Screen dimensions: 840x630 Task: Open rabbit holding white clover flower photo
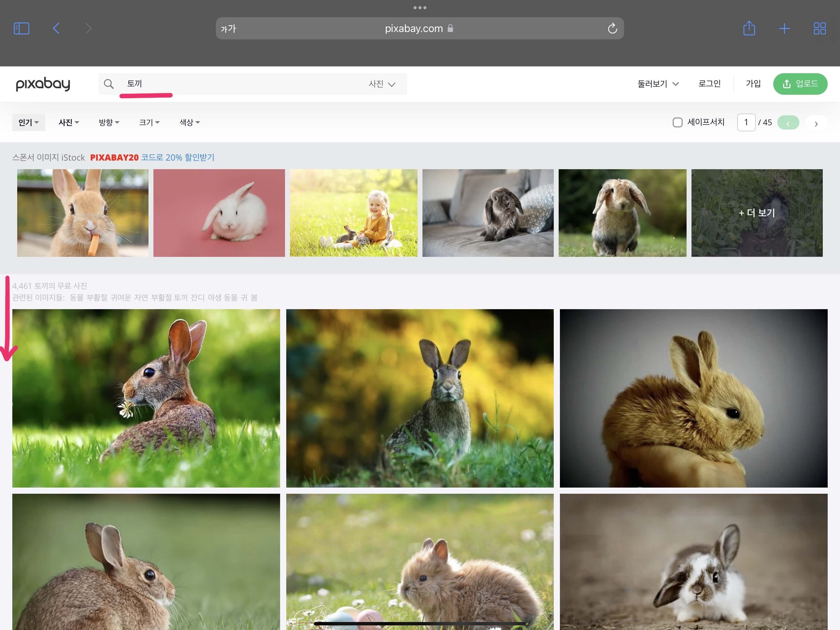pyautogui.click(x=146, y=398)
